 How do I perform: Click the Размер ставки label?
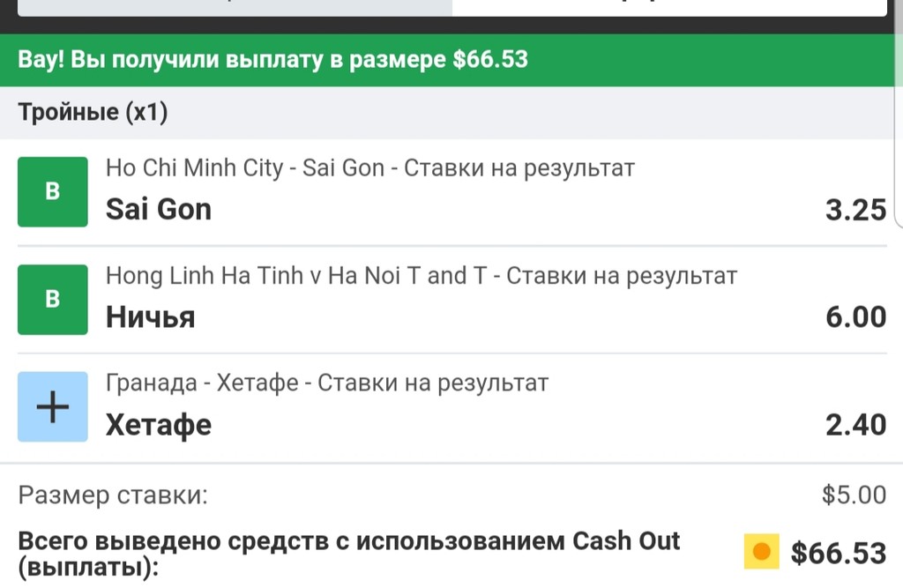click(113, 495)
